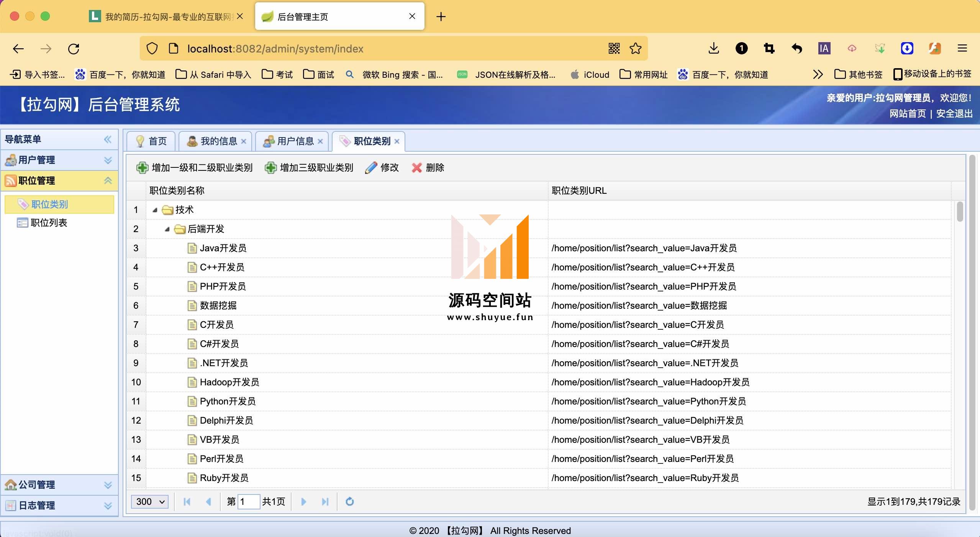Close the 职位类别 content tab
Image resolution: width=980 pixels, height=537 pixels.
coord(397,141)
